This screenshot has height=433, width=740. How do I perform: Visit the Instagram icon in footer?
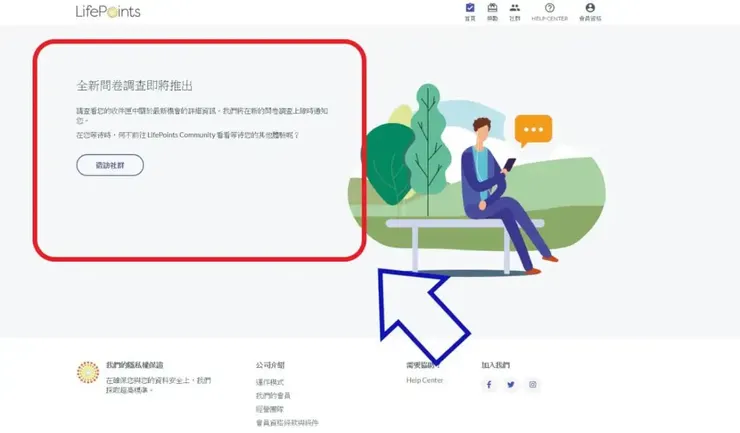pos(532,384)
